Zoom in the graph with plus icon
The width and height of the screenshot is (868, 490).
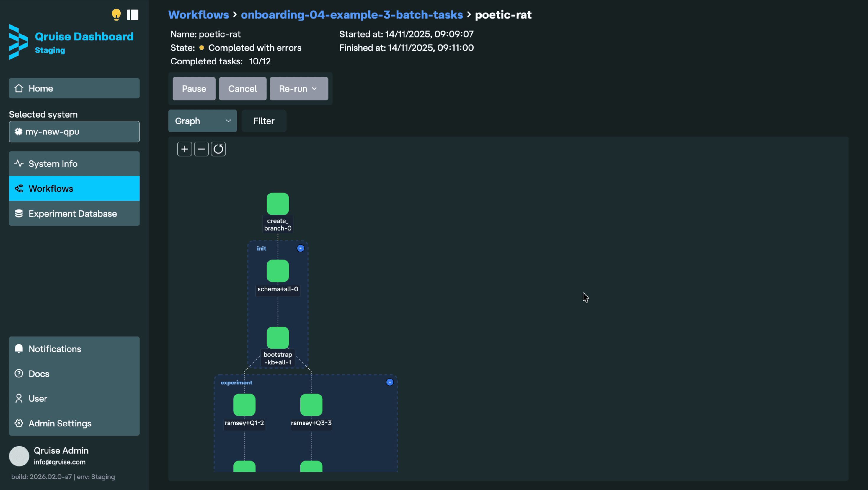tap(184, 149)
